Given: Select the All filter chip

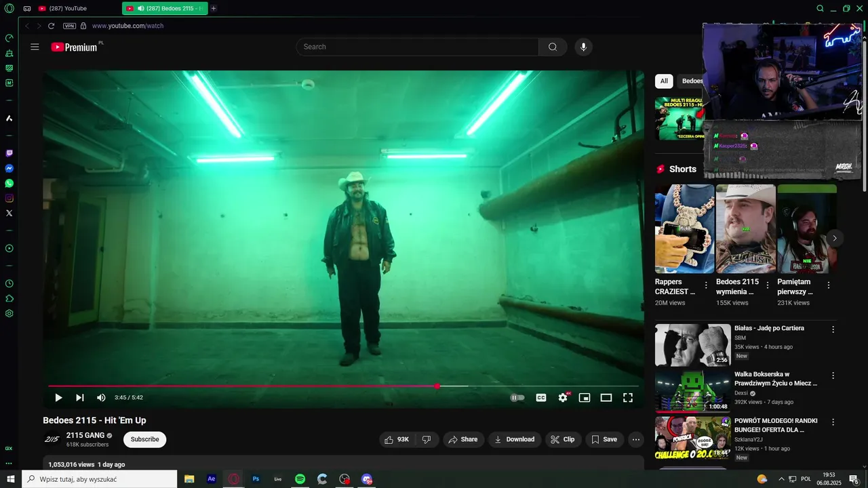Looking at the screenshot, I should click(664, 81).
